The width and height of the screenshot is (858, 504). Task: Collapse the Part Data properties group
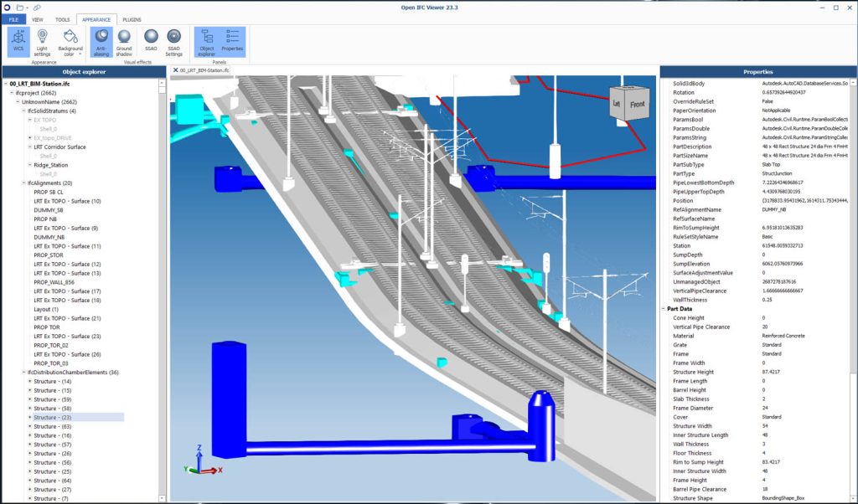click(664, 309)
